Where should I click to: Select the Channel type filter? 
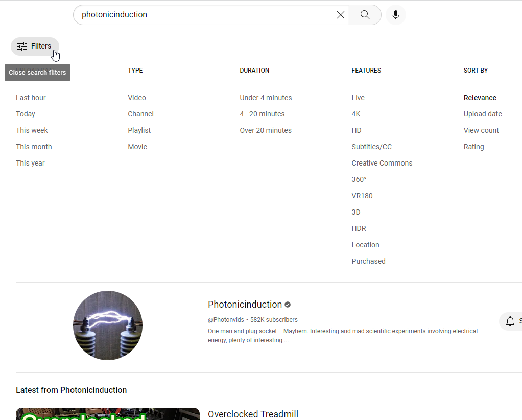(140, 114)
